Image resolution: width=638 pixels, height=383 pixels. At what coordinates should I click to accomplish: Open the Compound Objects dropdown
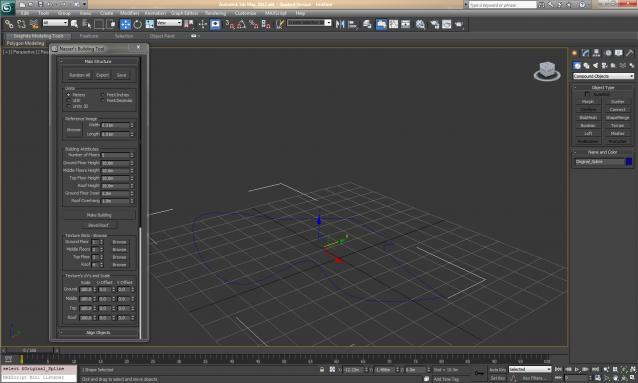(x=603, y=76)
